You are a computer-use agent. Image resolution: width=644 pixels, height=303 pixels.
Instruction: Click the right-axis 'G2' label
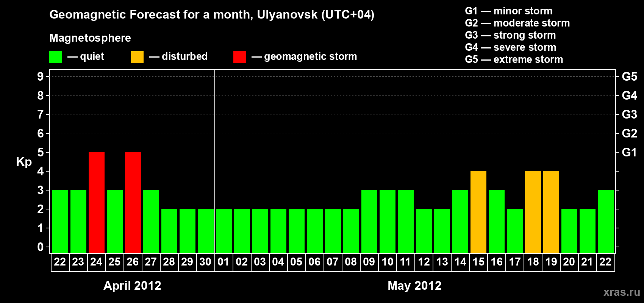[629, 133]
